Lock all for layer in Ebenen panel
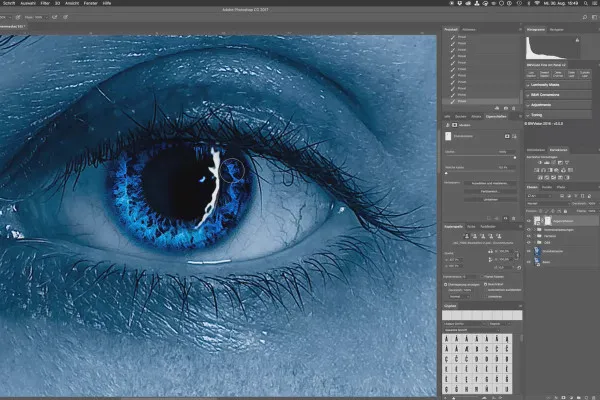Viewport: 600px width, 400px height. (x=565, y=211)
